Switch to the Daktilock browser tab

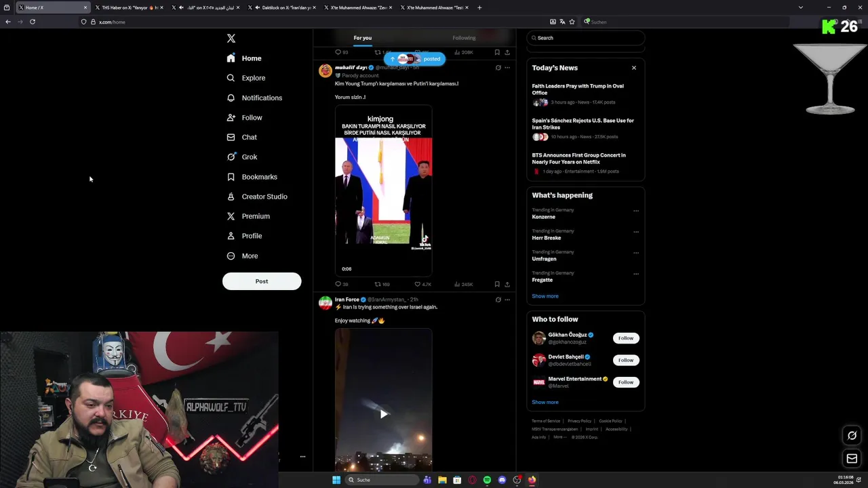tap(281, 7)
